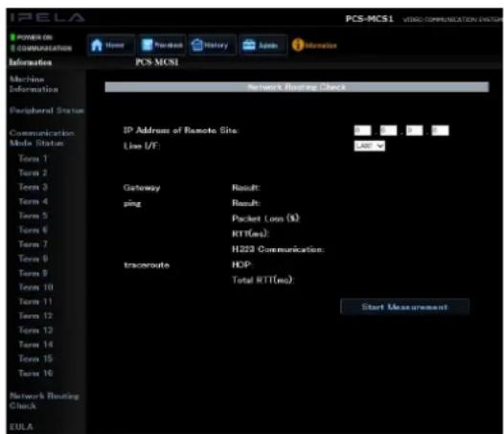The width and height of the screenshot is (504, 434).
Task: Click the traceroute label
Action: click(147, 265)
